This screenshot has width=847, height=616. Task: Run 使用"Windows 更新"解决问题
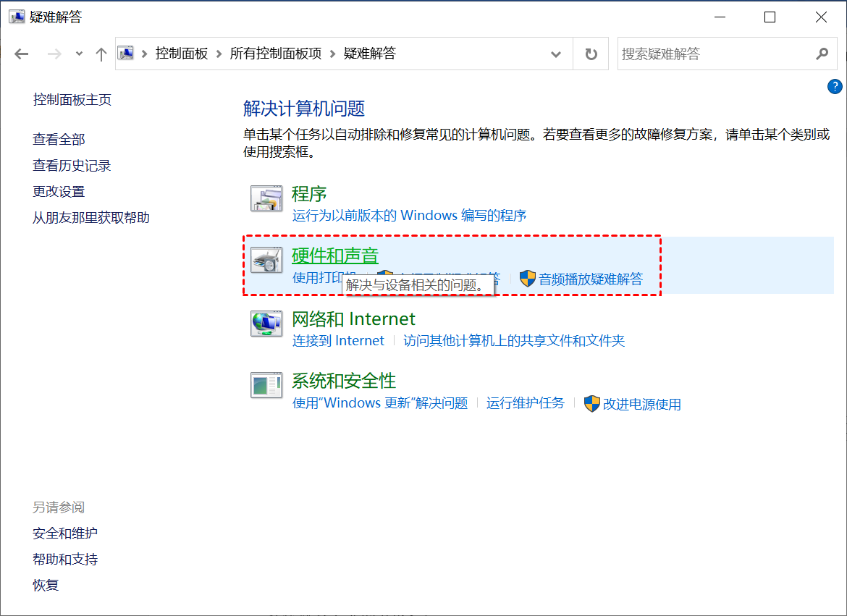380,403
